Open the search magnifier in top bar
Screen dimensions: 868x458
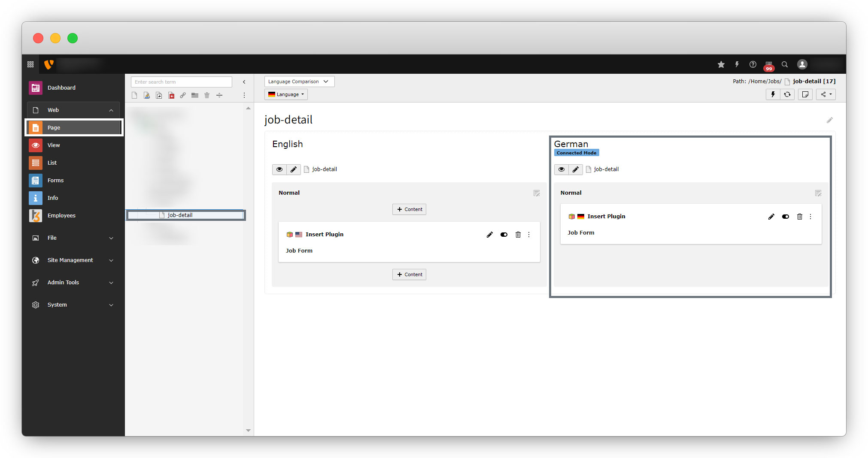pyautogui.click(x=784, y=64)
